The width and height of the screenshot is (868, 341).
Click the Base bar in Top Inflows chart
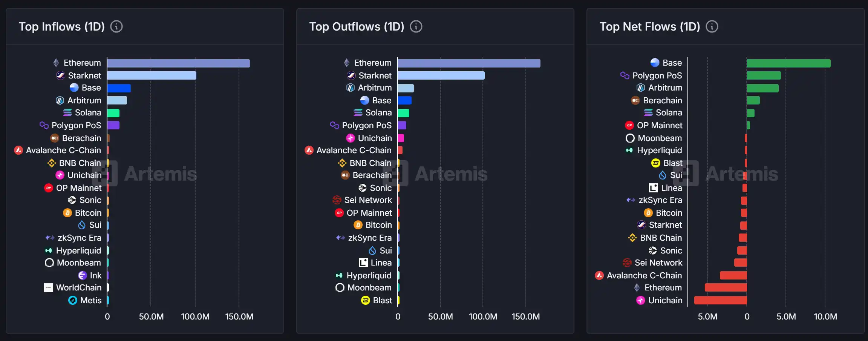[x=119, y=88]
